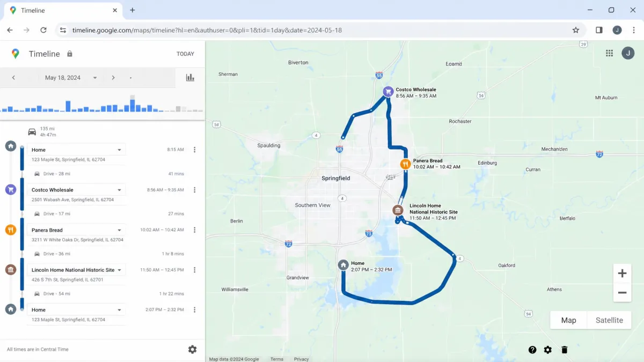Expand Lincoln Home National Historic Site dropdown

[119, 270]
